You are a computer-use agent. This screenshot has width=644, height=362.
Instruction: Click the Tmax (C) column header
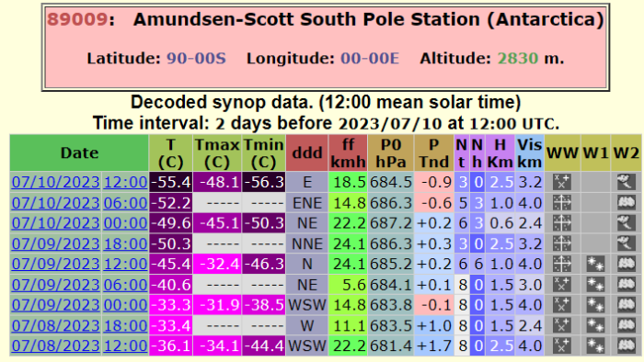pos(217,153)
